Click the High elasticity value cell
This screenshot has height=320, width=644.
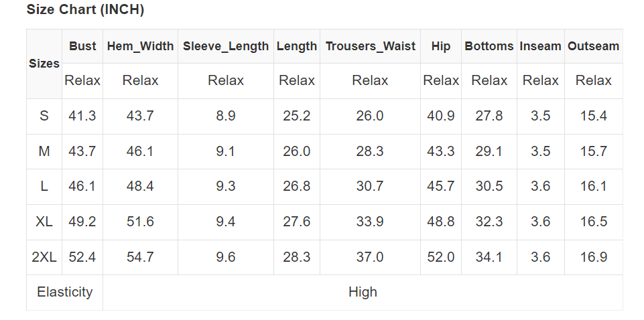(x=363, y=292)
